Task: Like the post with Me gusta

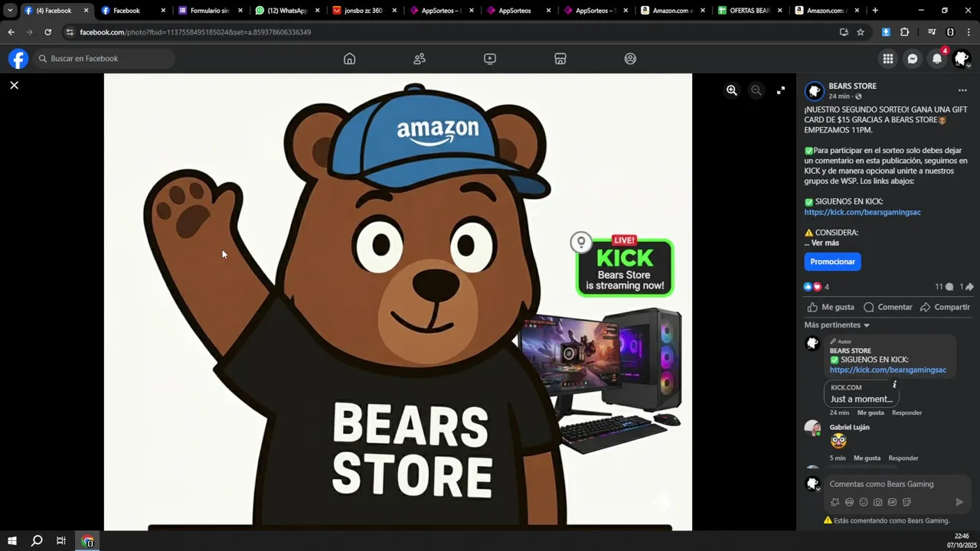Action: (x=831, y=307)
